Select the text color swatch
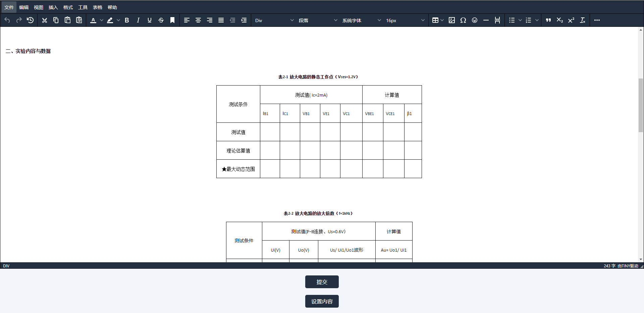 click(93, 20)
